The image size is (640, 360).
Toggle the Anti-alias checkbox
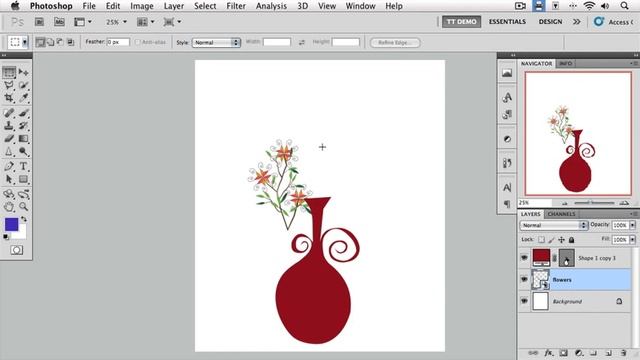pyautogui.click(x=138, y=42)
